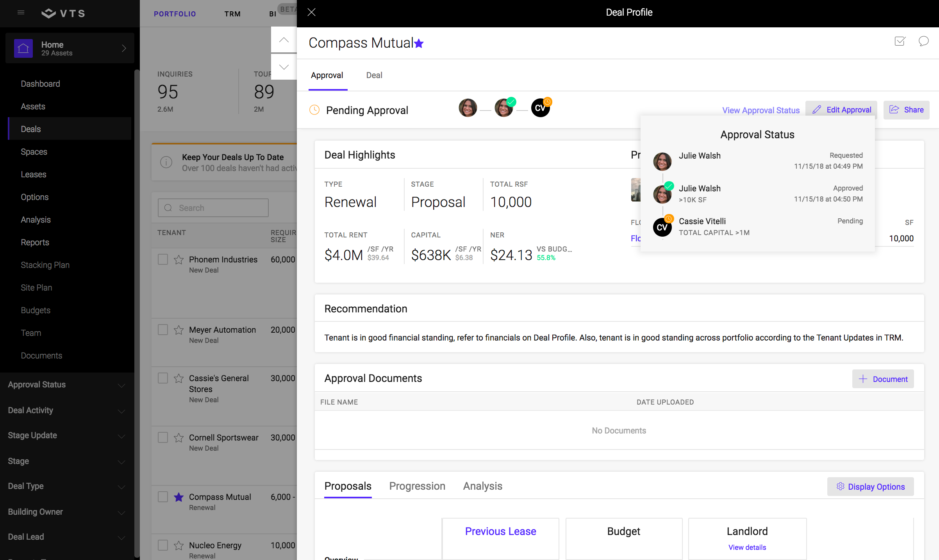Viewport: 939px width, 560px height.
Task: Go to previous deal with up arrow
Action: (284, 40)
